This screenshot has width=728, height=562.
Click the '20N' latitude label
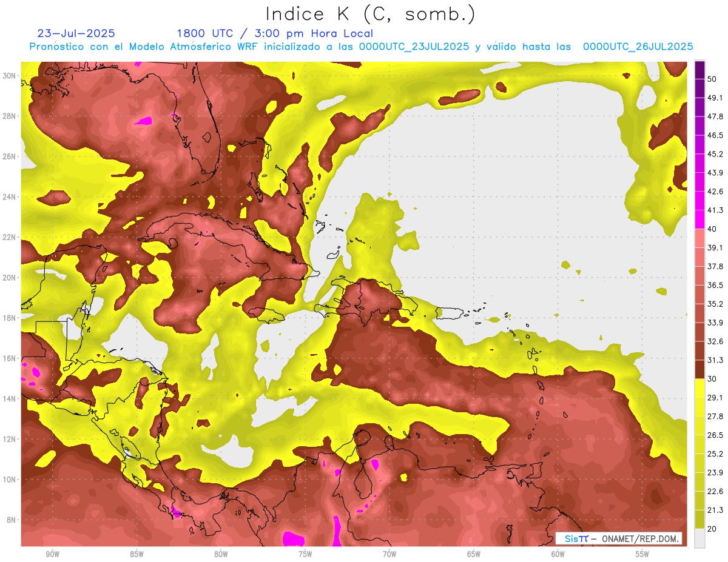coord(9,278)
